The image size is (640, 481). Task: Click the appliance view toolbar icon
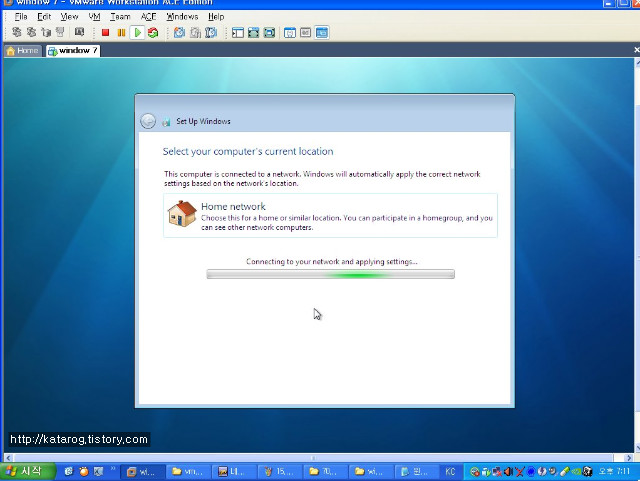point(305,33)
